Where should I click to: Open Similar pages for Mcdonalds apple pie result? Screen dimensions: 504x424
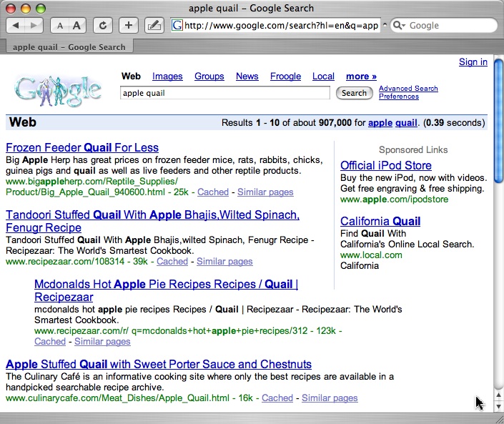pos(102,341)
